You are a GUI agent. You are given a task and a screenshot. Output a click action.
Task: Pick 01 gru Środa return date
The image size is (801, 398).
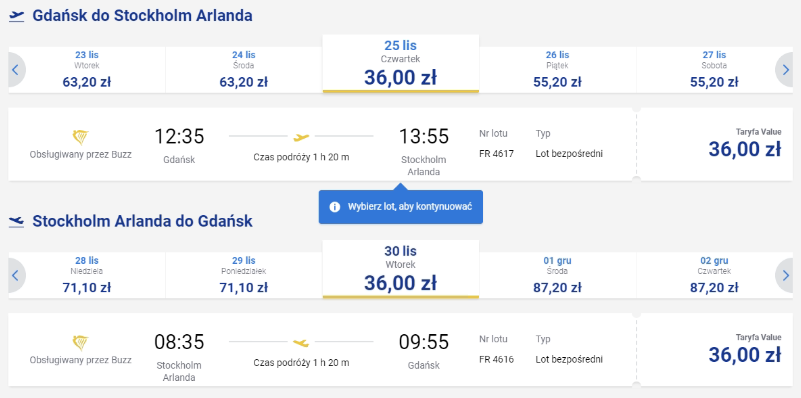[557, 275]
